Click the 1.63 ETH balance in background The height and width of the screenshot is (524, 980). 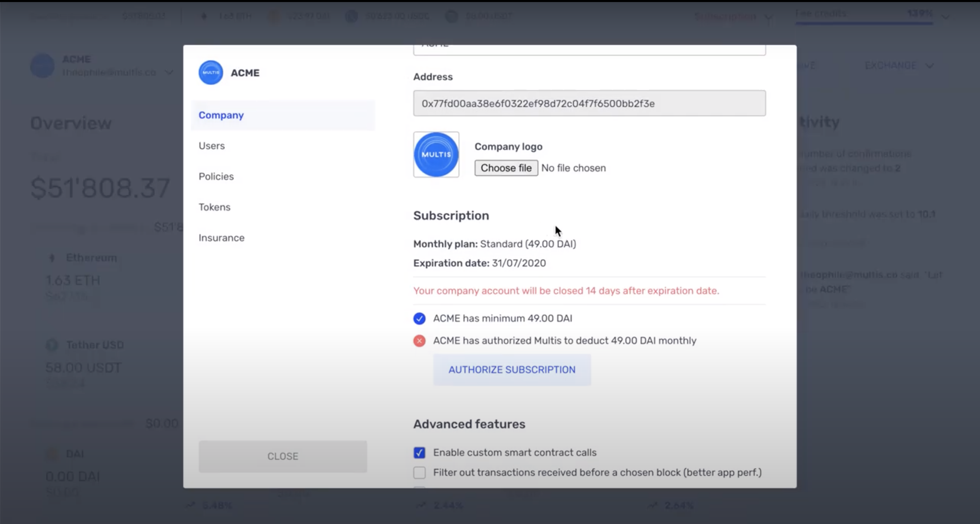tap(73, 281)
